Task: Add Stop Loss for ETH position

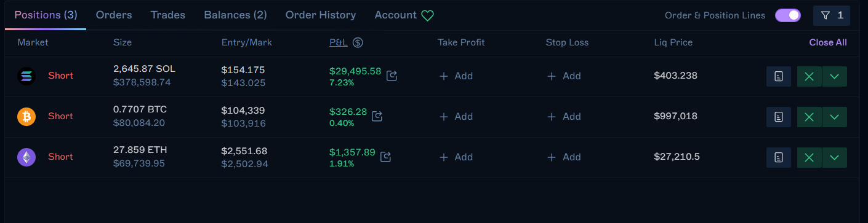Action: pyautogui.click(x=564, y=157)
